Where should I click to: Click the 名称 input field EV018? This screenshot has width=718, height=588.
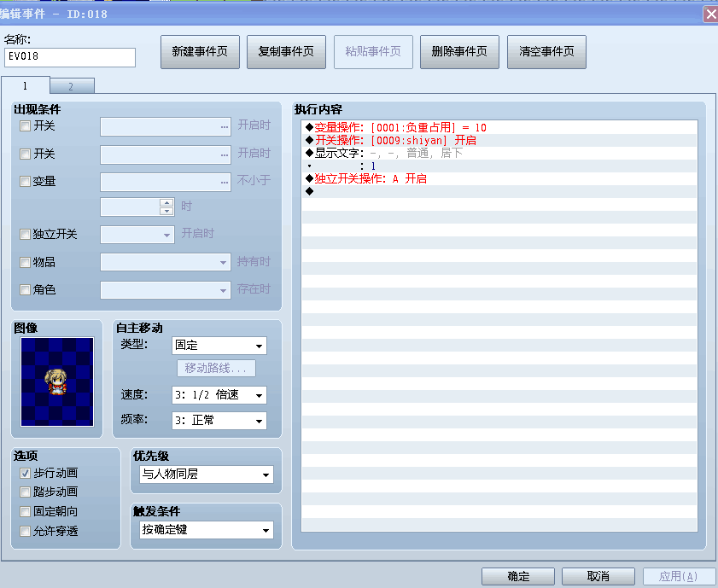pyautogui.click(x=70, y=57)
